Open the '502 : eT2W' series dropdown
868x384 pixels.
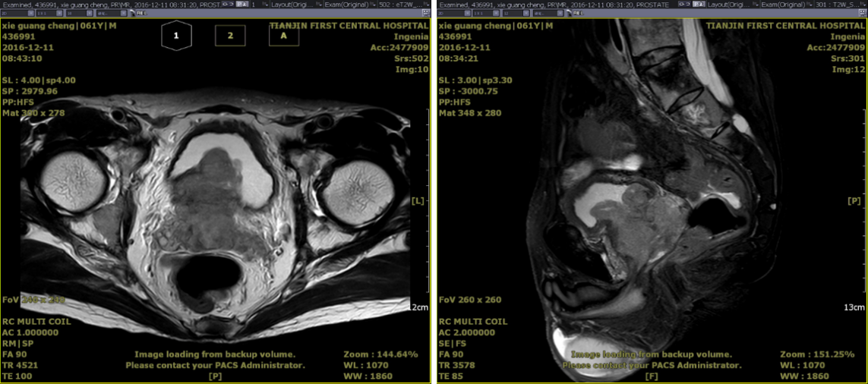click(403, 5)
